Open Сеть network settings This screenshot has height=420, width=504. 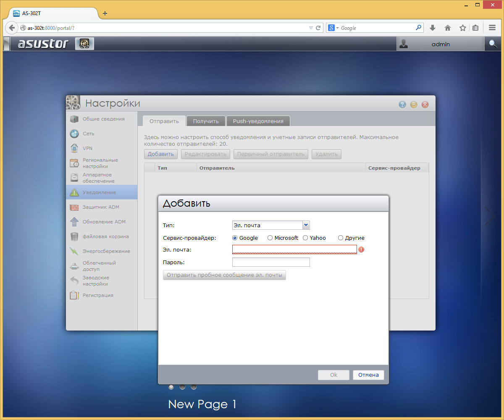pos(102,134)
